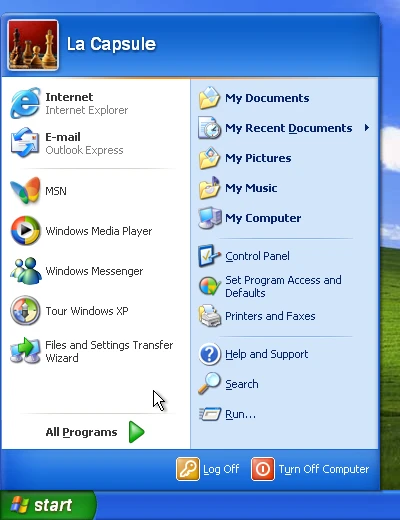This screenshot has height=520, width=400.
Task: Click the Windows Media Player icon
Action: 25,230
